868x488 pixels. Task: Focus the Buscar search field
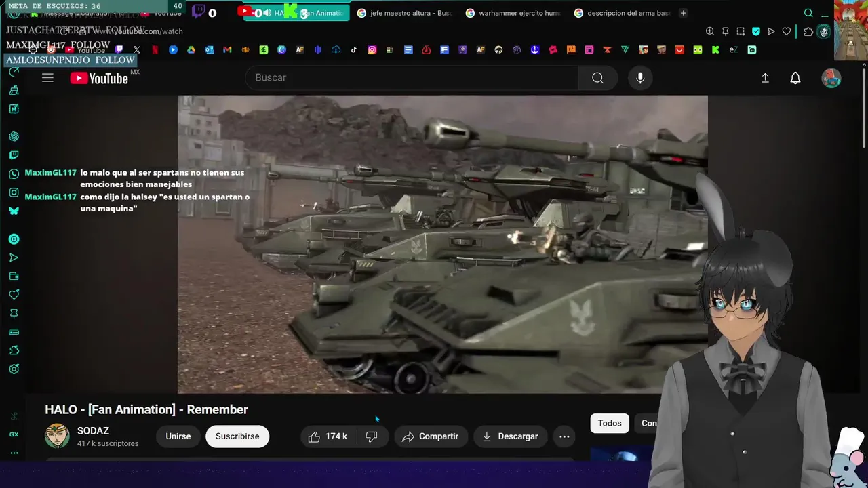click(x=412, y=78)
